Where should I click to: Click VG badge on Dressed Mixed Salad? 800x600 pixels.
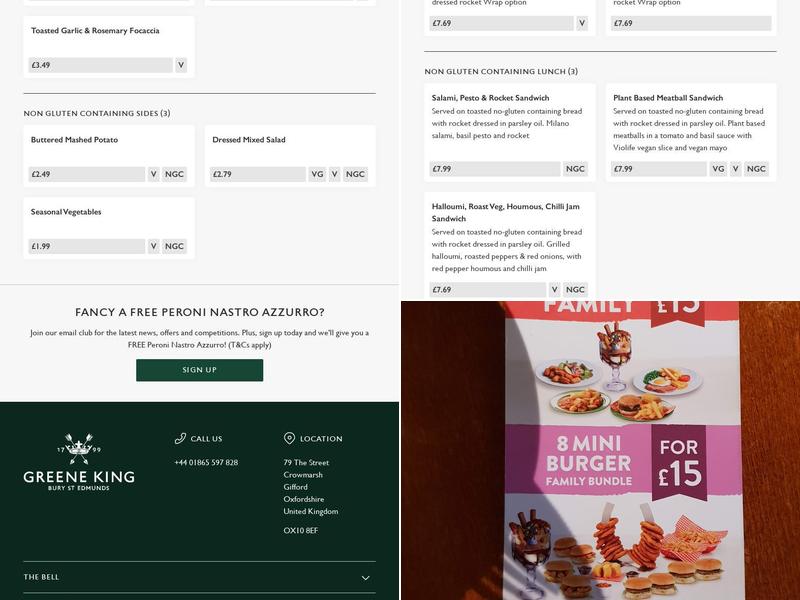(317, 174)
